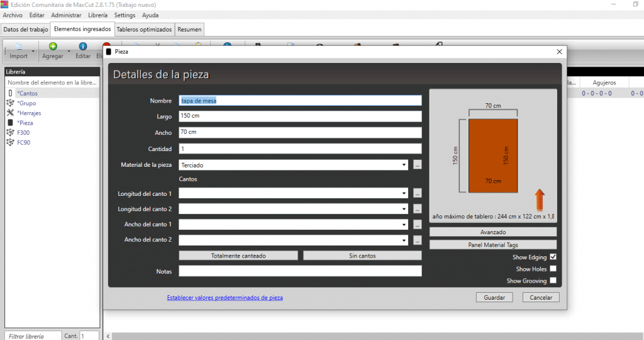This screenshot has width=644, height=340.
Task: Open the Librería menu
Action: click(97, 15)
